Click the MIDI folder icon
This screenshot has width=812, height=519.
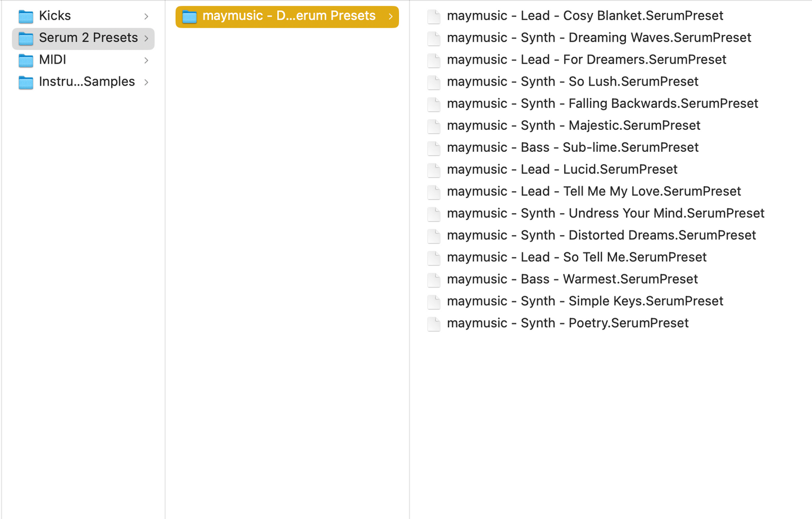coord(25,60)
